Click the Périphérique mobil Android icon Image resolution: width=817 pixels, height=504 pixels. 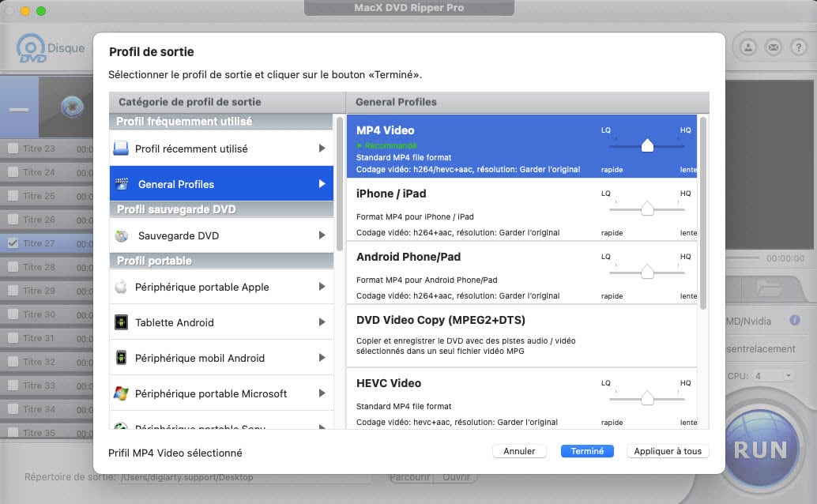121,358
